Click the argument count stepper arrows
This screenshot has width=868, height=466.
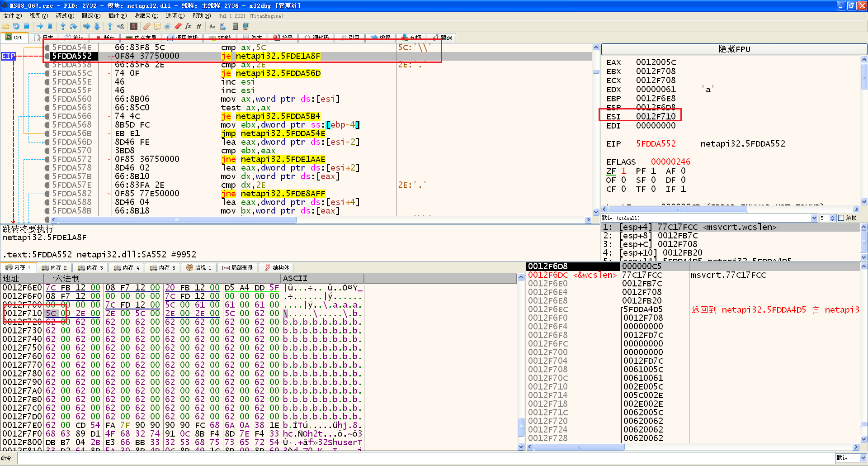click(x=832, y=218)
